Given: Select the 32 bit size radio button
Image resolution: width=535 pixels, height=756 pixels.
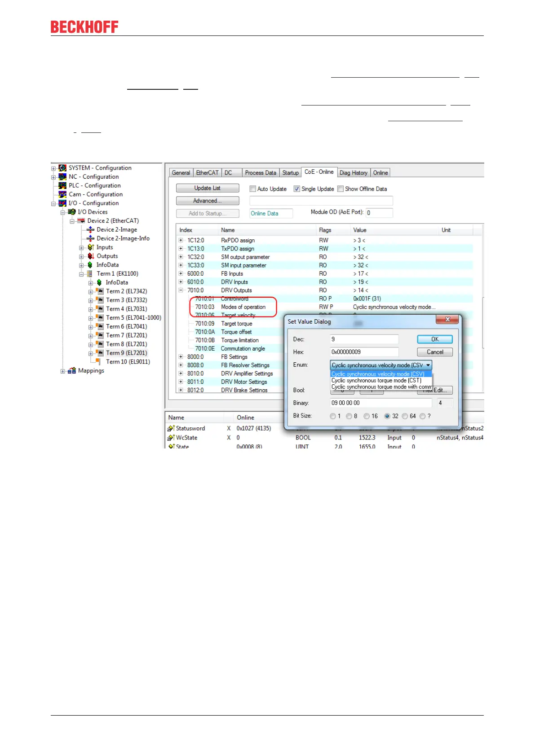Looking at the screenshot, I should coord(387,416).
